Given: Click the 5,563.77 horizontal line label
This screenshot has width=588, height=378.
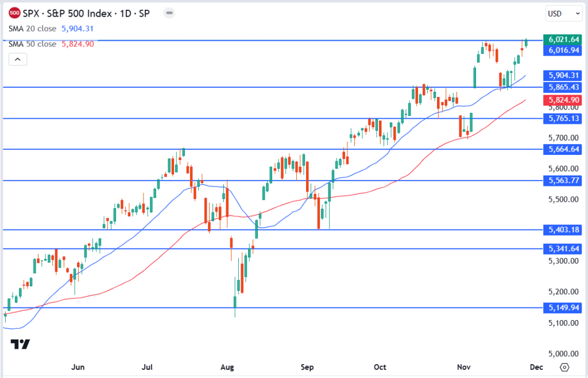Looking at the screenshot, I should [563, 180].
